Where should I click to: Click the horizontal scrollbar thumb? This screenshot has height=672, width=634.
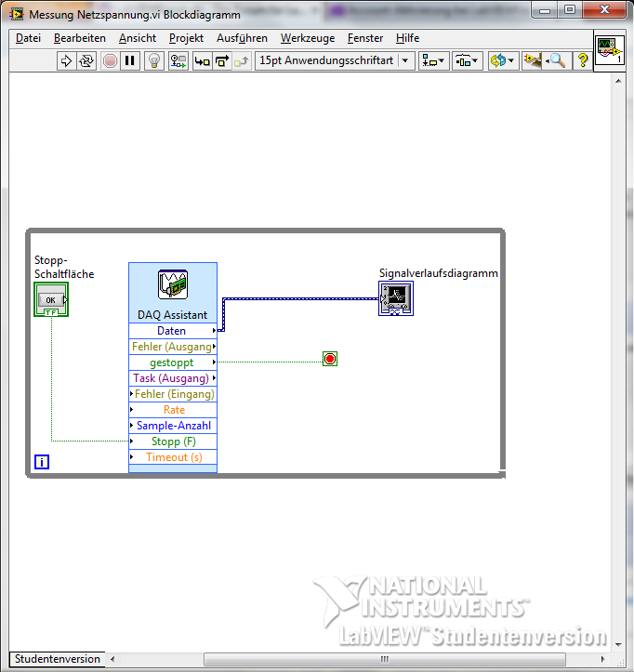click(x=385, y=659)
